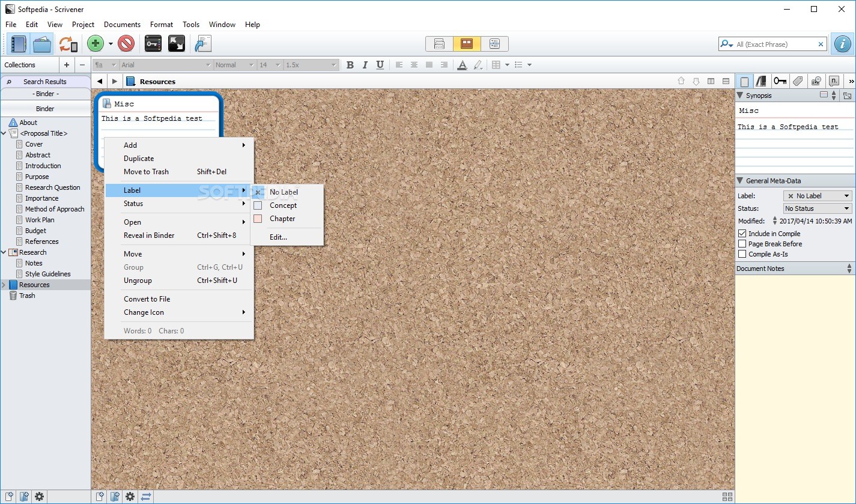Collapse the Synopsis section
This screenshot has width=856, height=504.
tap(741, 96)
